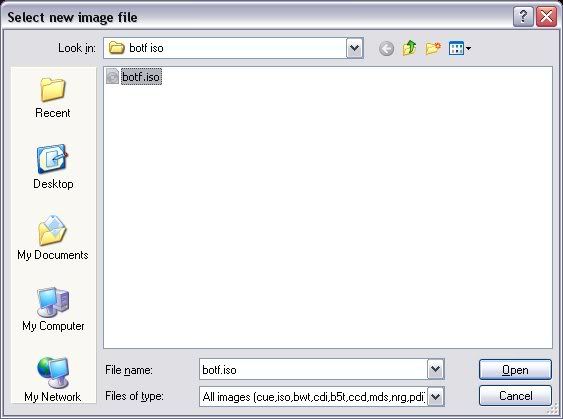This screenshot has width=563, height=419.
Task: Open My Documents in sidebar
Action: 53,238
